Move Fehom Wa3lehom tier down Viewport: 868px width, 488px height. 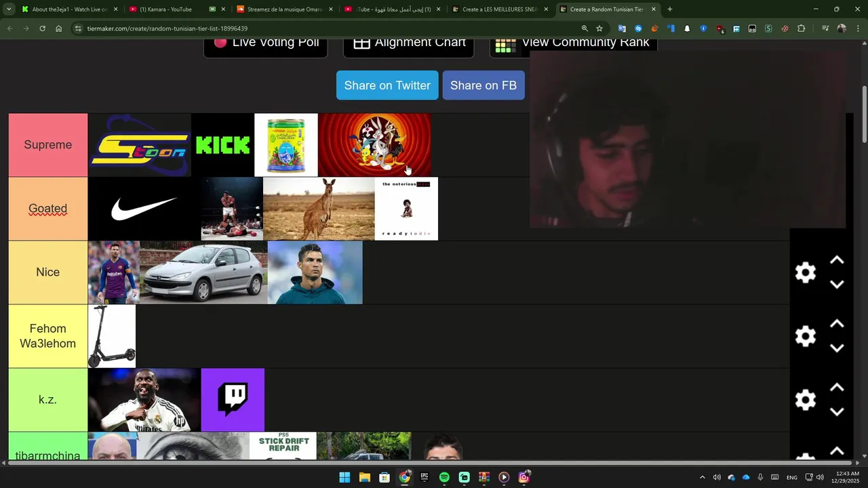[x=837, y=348]
